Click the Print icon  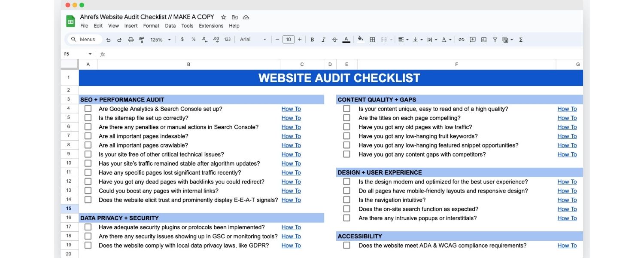pos(131,39)
